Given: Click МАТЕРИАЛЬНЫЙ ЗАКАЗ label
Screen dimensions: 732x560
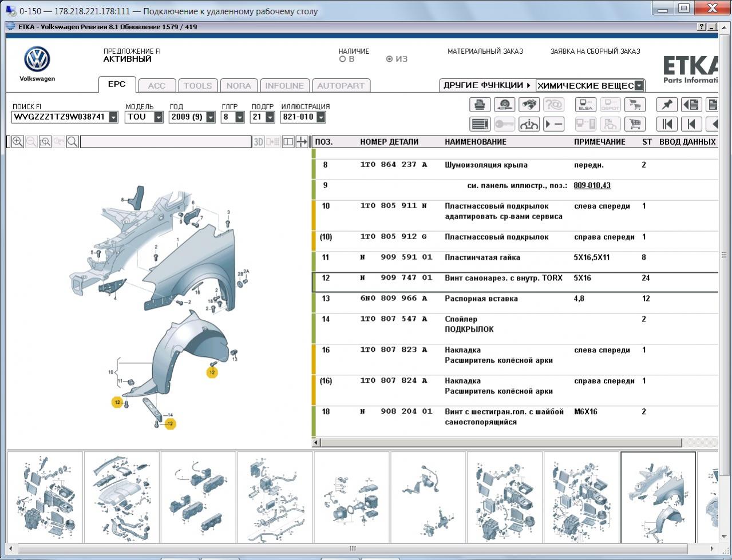Looking at the screenshot, I should click(485, 51).
